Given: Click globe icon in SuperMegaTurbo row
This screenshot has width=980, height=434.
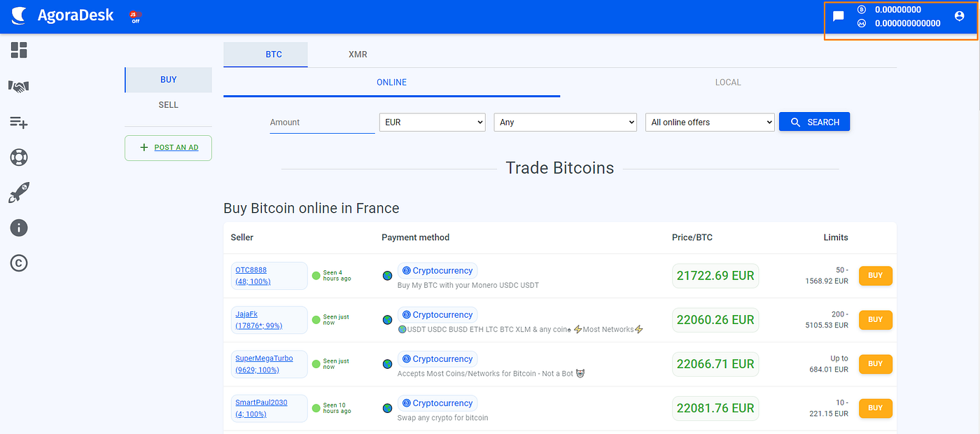Looking at the screenshot, I should (x=387, y=364).
